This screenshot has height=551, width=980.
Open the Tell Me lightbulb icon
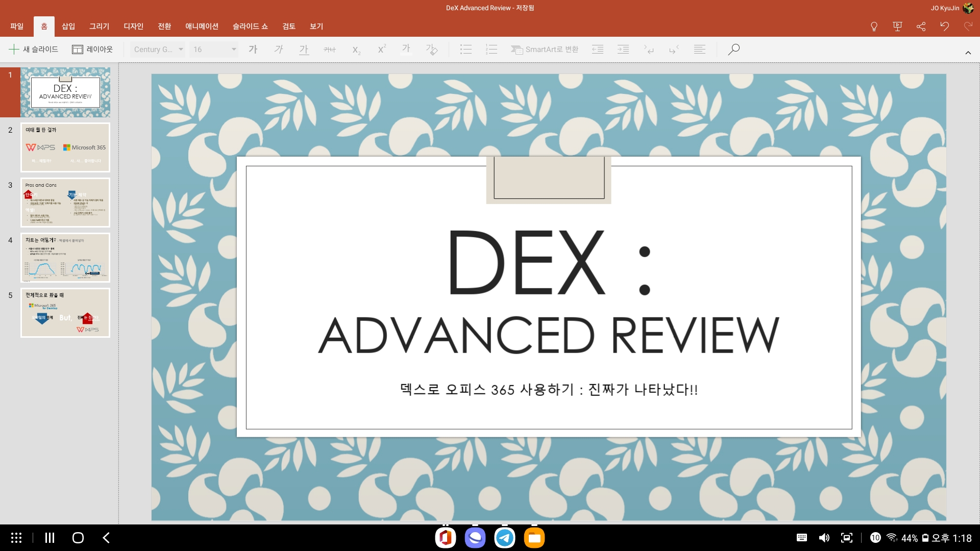coord(874,27)
